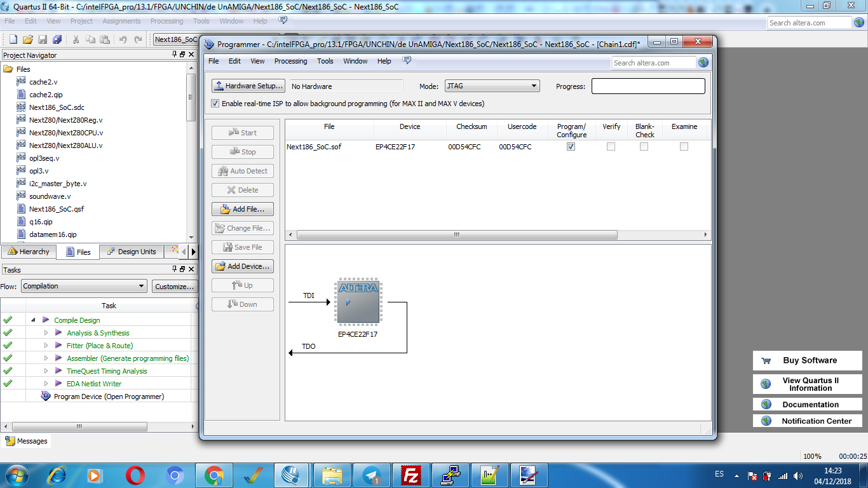
Task: Expand EDA Netlist Writer task
Action: click(x=46, y=384)
